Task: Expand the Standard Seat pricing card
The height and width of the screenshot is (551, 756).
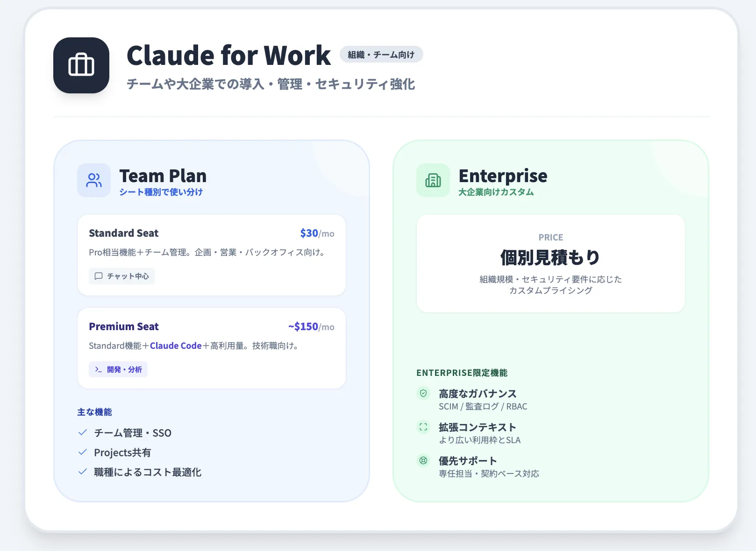Action: pyautogui.click(x=211, y=255)
